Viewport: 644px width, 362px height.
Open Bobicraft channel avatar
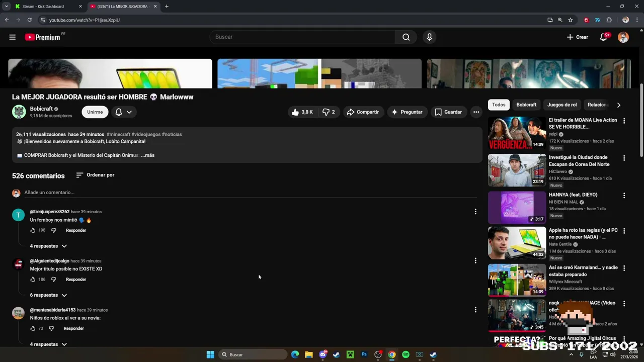(19, 112)
